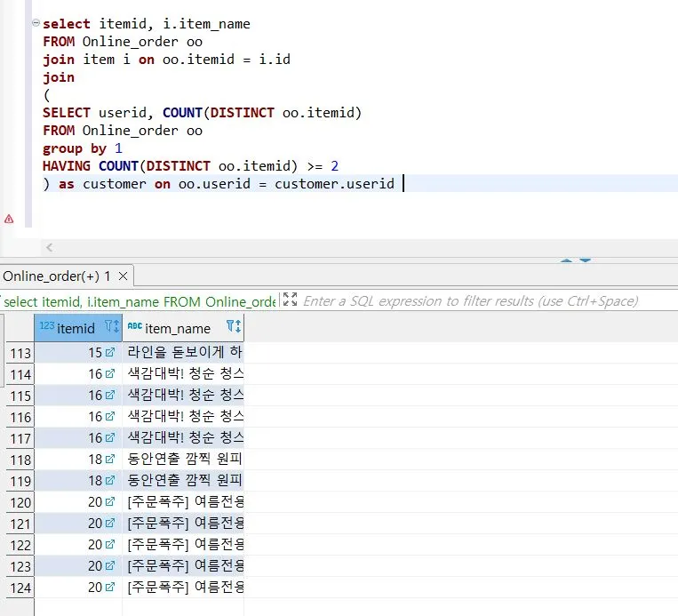Viewport: 678px width, 616px height.
Task: Click the 123 type icon on itemid header
Action: click(x=47, y=325)
